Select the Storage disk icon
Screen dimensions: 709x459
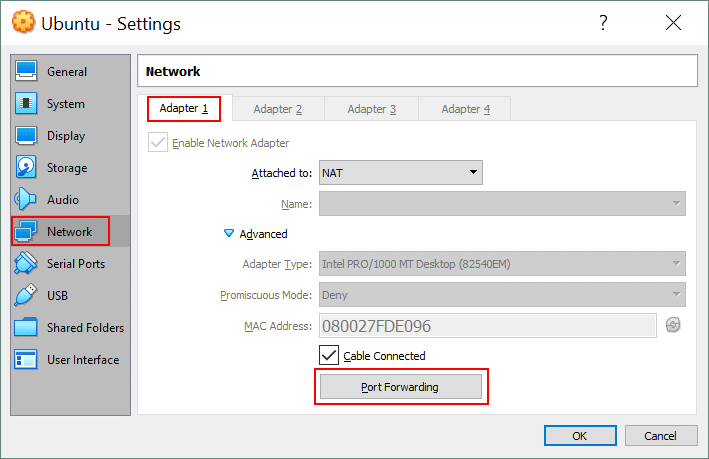(x=27, y=168)
